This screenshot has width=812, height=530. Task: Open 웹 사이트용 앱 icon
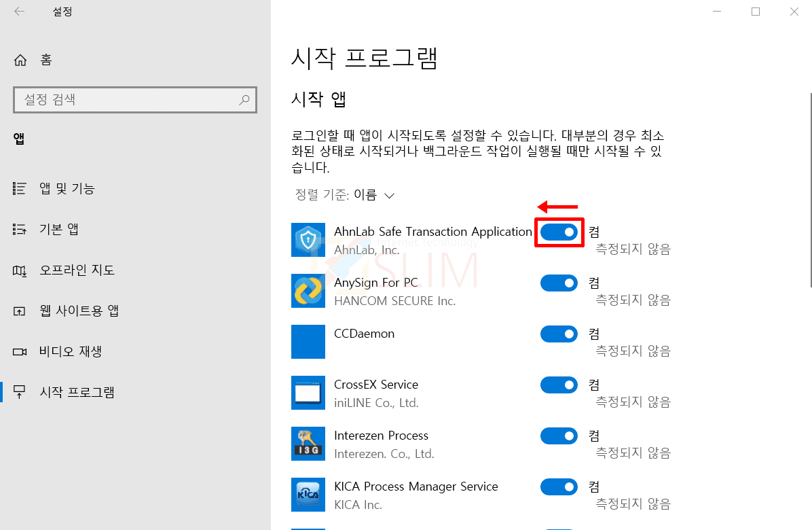[x=20, y=311]
